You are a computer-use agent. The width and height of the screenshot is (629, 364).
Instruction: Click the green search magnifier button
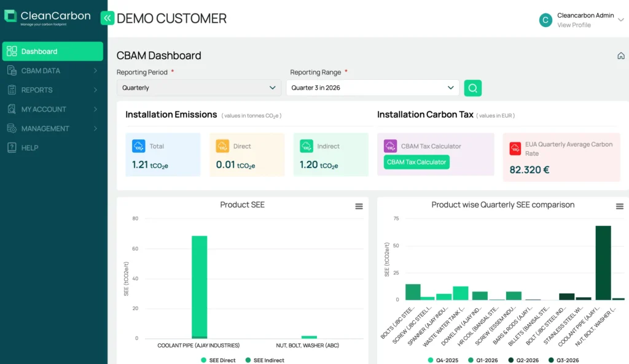(473, 88)
